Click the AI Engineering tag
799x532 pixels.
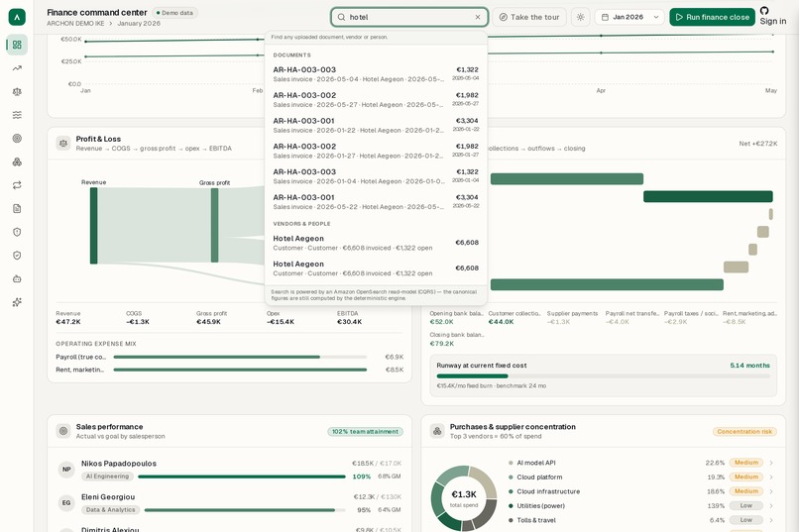pyautogui.click(x=107, y=477)
